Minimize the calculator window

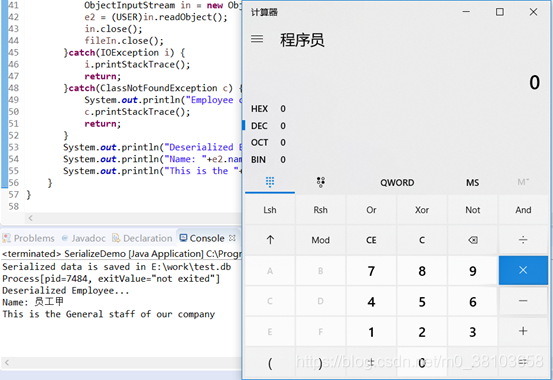(466, 12)
